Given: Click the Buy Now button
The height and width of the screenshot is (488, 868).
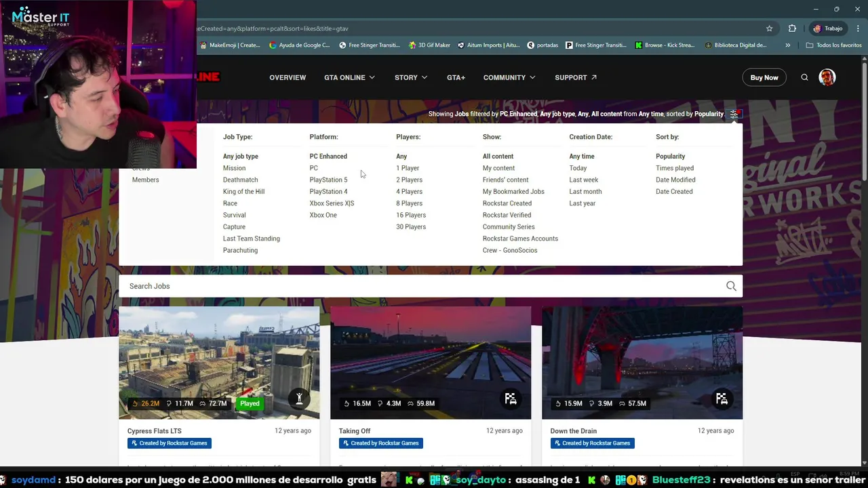Looking at the screenshot, I should click(x=764, y=77).
